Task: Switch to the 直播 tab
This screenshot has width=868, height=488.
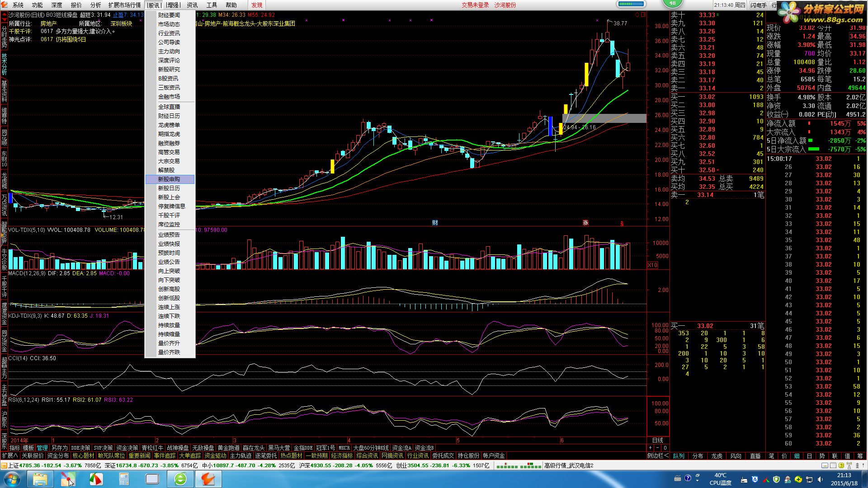Action: 755,456
